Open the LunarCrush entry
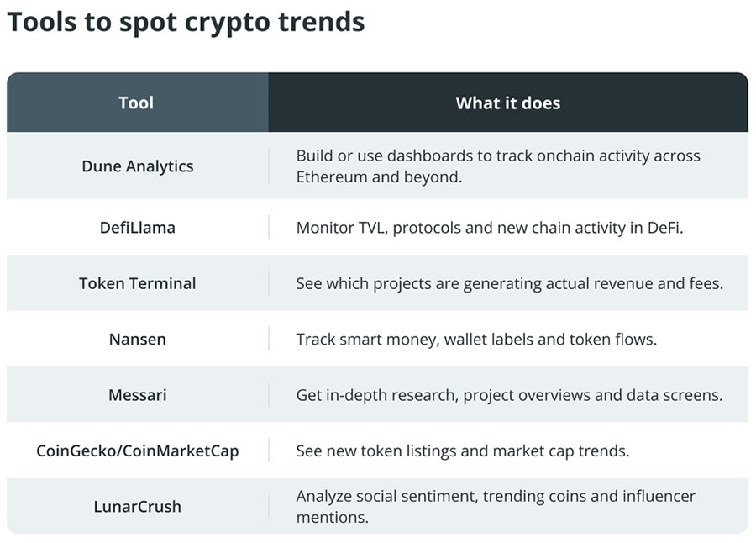The height and width of the screenshot is (543, 756). pyautogui.click(x=138, y=506)
